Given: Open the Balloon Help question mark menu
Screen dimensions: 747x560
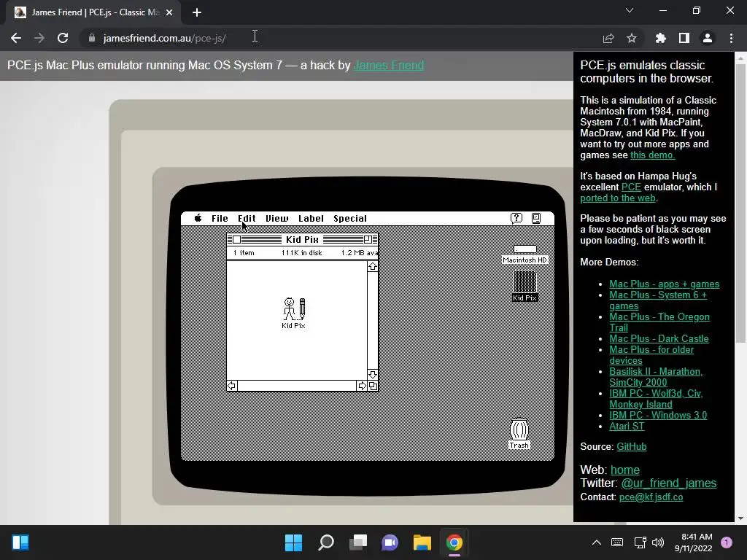Looking at the screenshot, I should click(x=516, y=218).
